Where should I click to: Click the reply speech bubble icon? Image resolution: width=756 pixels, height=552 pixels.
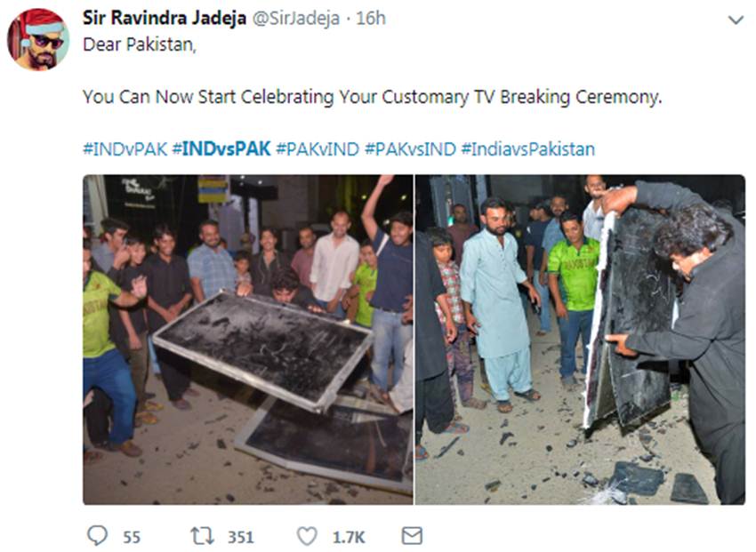pos(98,536)
